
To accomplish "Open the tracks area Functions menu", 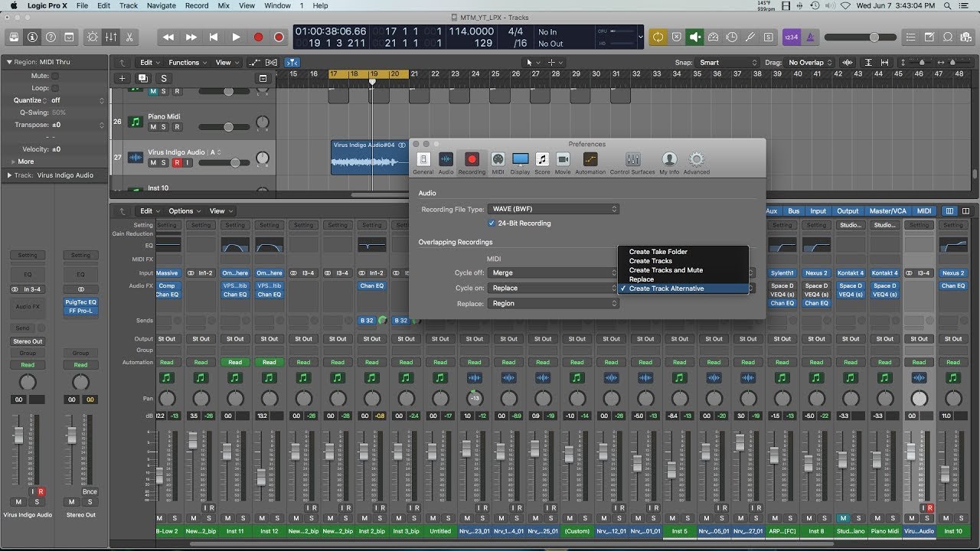I will click(x=188, y=63).
